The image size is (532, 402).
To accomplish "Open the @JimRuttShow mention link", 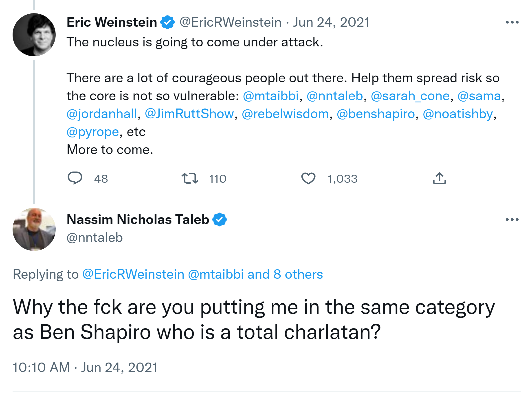I will click(x=189, y=114).
